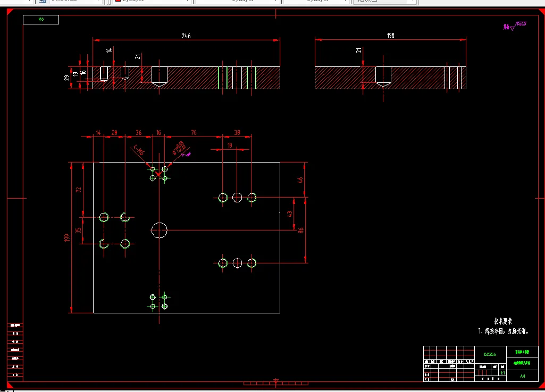Select the V0 label box

point(41,20)
